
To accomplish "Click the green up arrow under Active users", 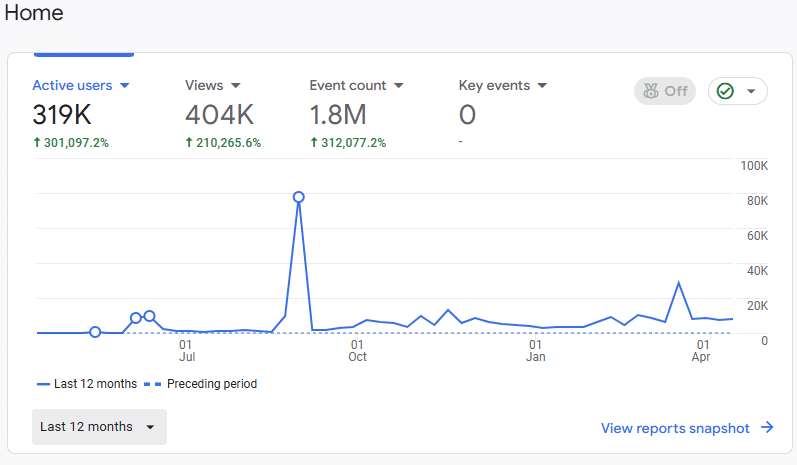I will (37, 143).
